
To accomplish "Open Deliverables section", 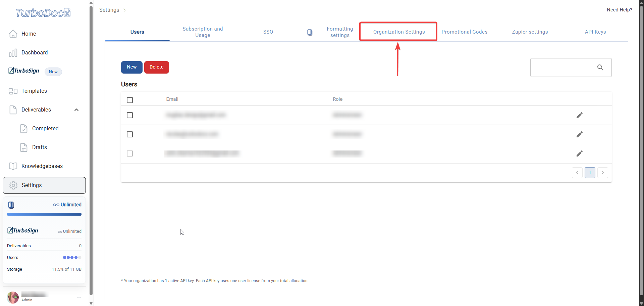I will tap(36, 110).
